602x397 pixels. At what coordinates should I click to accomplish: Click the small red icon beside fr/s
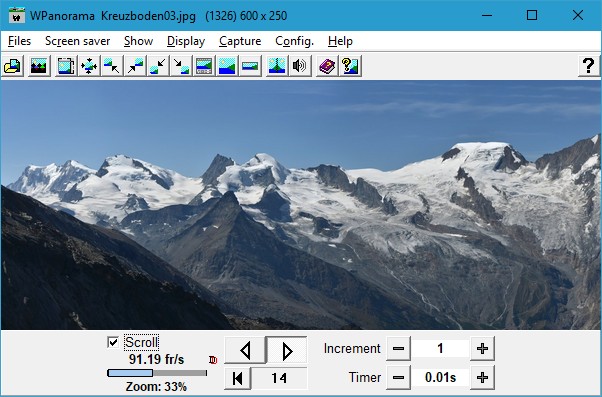pos(213,360)
